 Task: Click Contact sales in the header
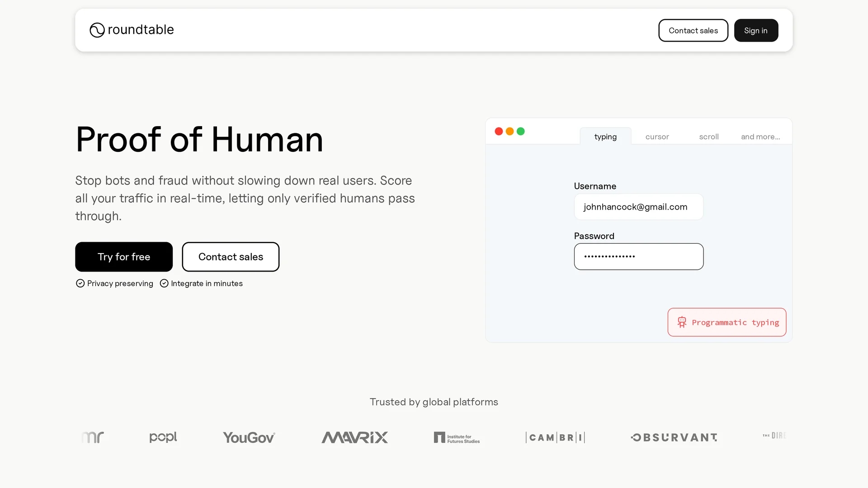coord(693,30)
